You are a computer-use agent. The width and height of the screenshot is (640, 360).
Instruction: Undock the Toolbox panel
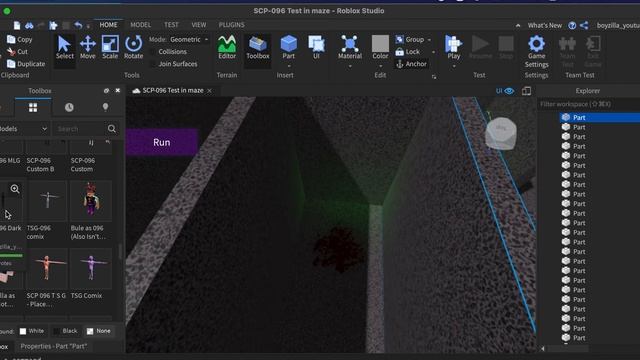107,91
